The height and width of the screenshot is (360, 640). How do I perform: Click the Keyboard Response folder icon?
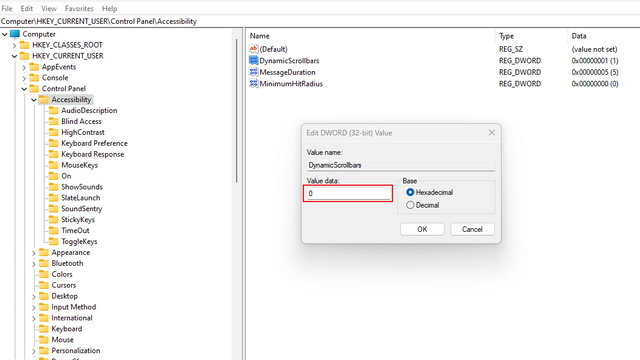pos(53,154)
